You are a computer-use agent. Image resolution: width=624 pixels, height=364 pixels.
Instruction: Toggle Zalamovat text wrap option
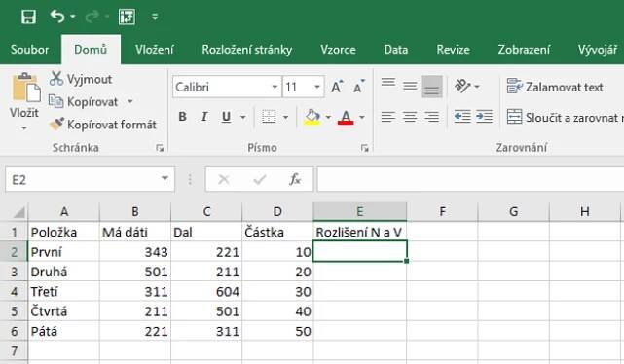(555, 87)
